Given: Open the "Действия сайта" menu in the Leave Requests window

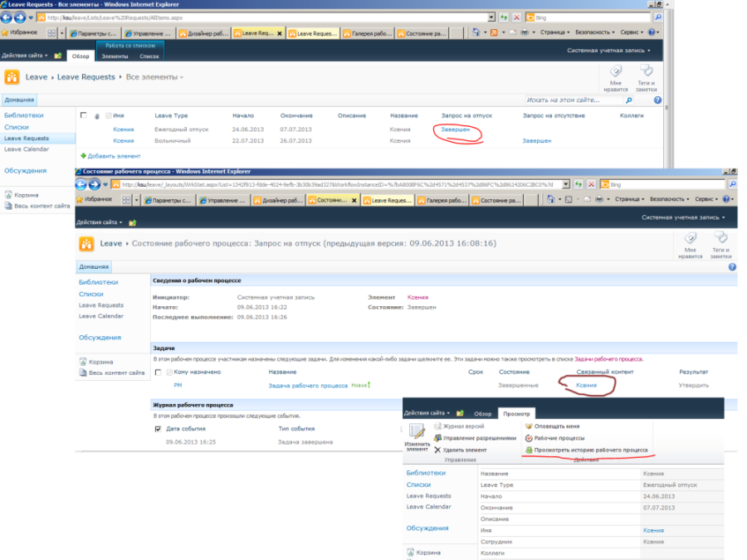Looking at the screenshot, I should [x=24, y=56].
